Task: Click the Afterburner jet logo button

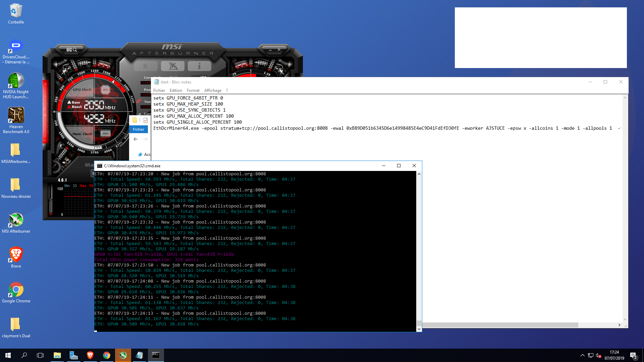Action: [173, 66]
